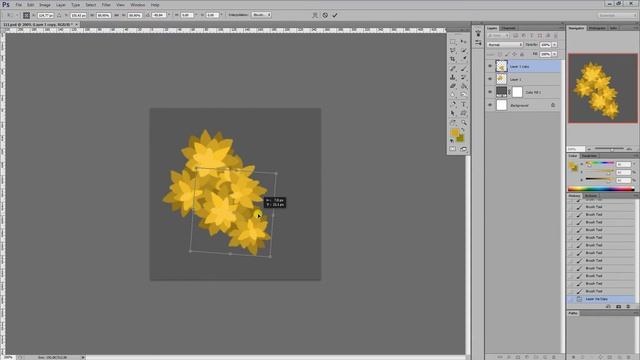640x360 pixels.
Task: Switch to the Histogram tab
Action: (x=597, y=28)
